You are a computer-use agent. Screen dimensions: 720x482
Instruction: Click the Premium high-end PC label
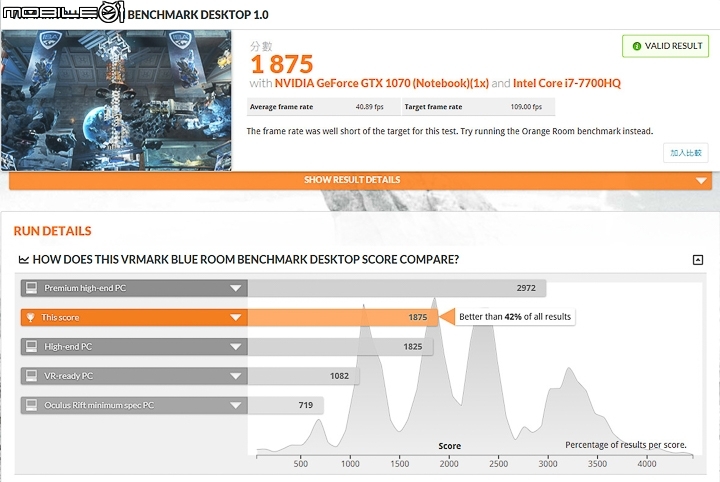click(85, 288)
